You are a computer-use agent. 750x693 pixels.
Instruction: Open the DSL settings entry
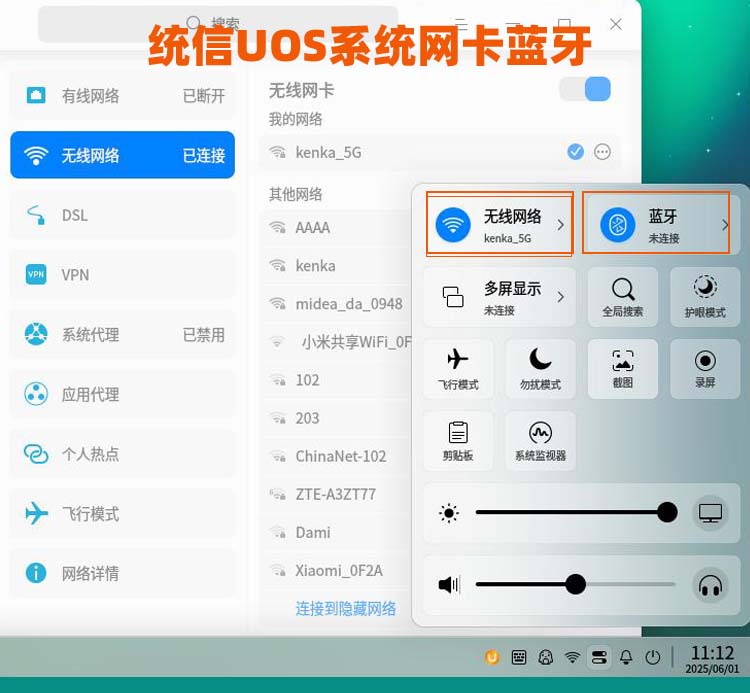(122, 215)
